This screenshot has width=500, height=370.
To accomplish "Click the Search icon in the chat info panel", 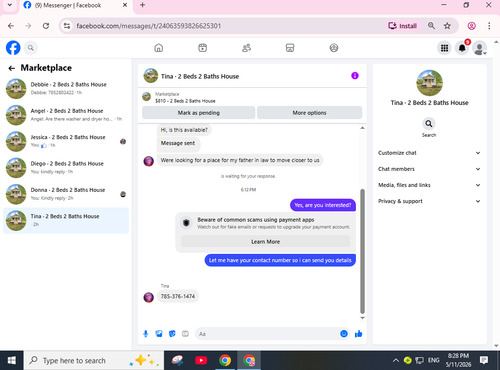I will [429, 124].
